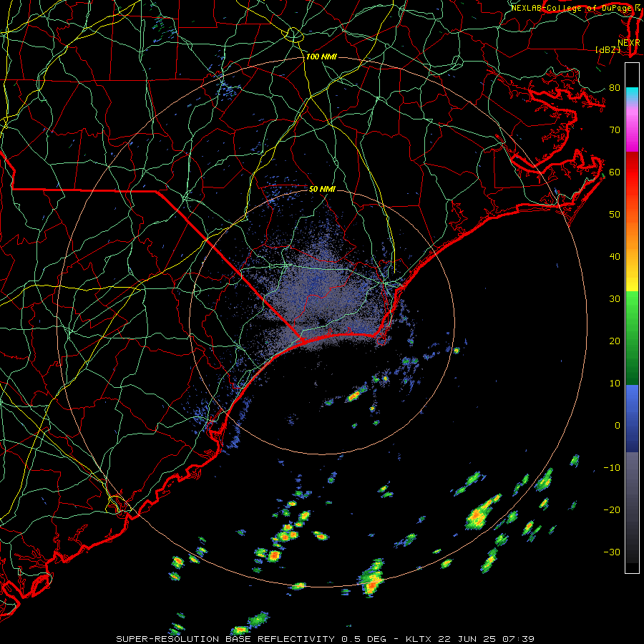The height and width of the screenshot is (644, 644).
Task: Click the 0 value on dBZ scale
Action: tap(618, 426)
